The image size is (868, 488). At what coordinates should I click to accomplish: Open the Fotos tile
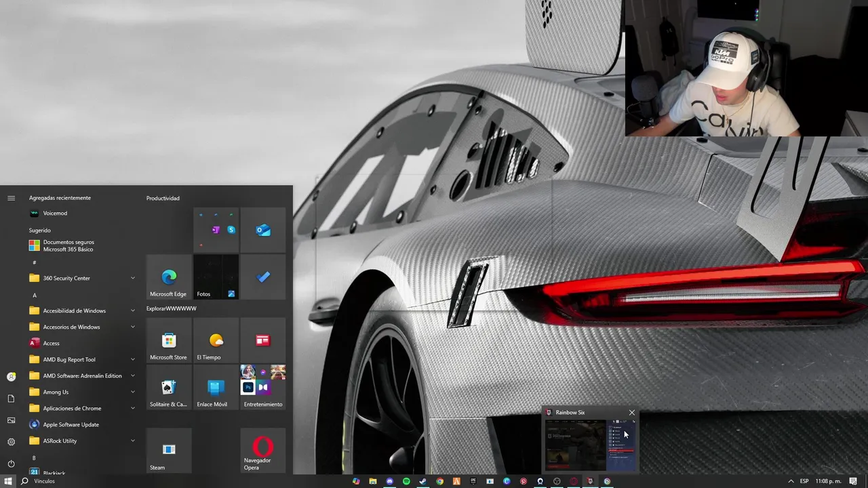coord(216,277)
